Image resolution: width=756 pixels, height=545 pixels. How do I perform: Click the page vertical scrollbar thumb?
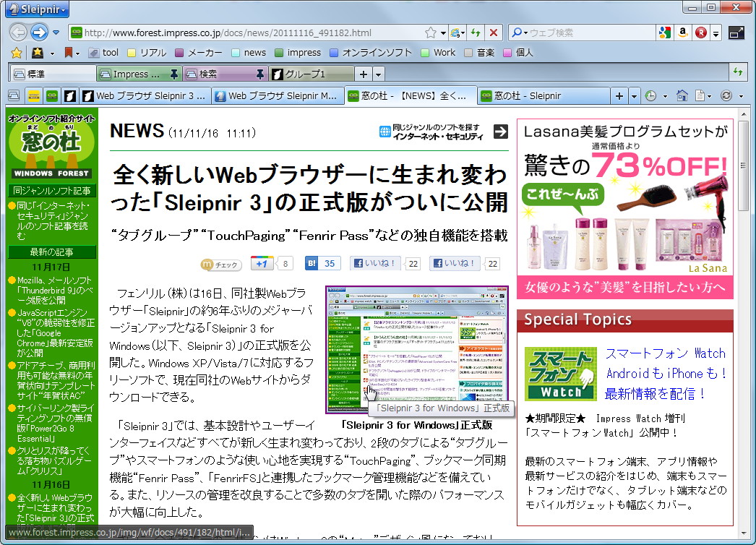coord(743,166)
